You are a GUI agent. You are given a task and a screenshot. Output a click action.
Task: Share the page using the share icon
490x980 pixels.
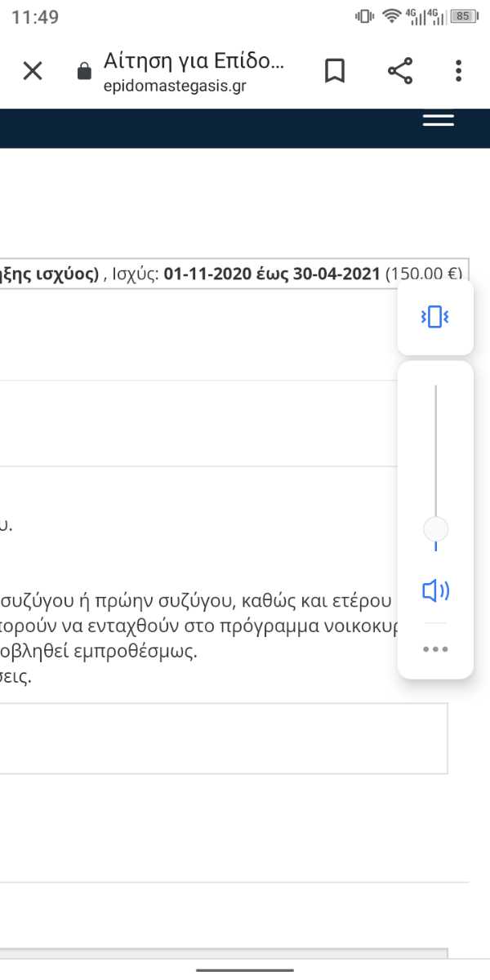pos(400,71)
